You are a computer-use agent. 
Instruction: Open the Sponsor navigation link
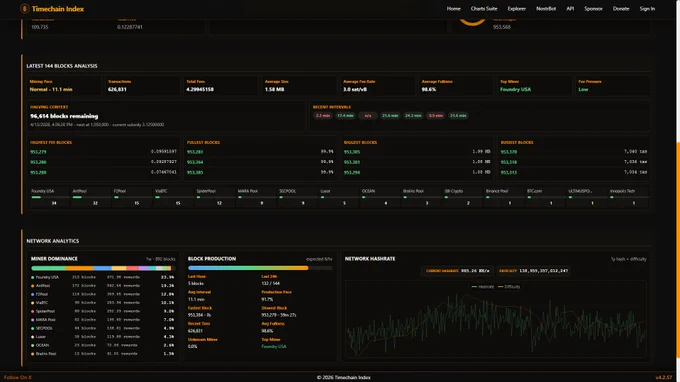point(593,9)
